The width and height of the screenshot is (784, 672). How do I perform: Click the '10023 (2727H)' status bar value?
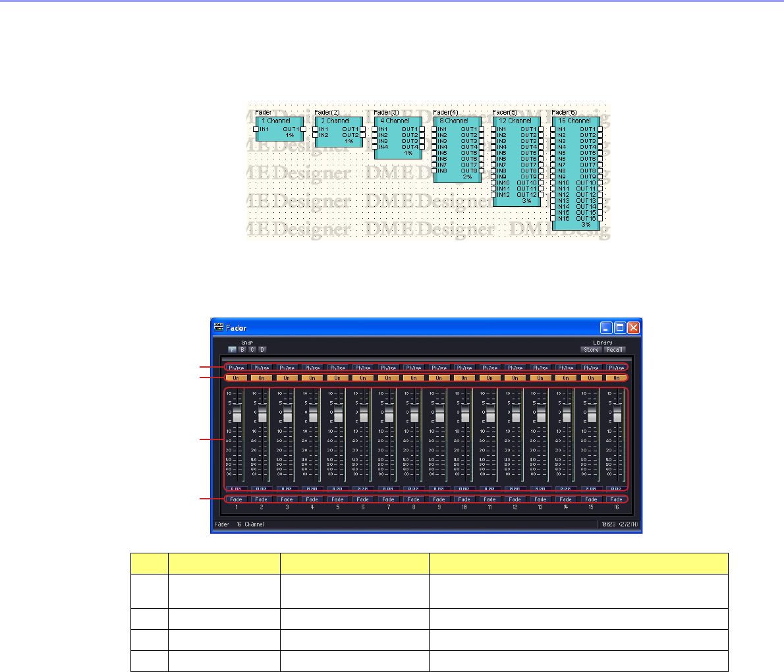[x=619, y=524]
